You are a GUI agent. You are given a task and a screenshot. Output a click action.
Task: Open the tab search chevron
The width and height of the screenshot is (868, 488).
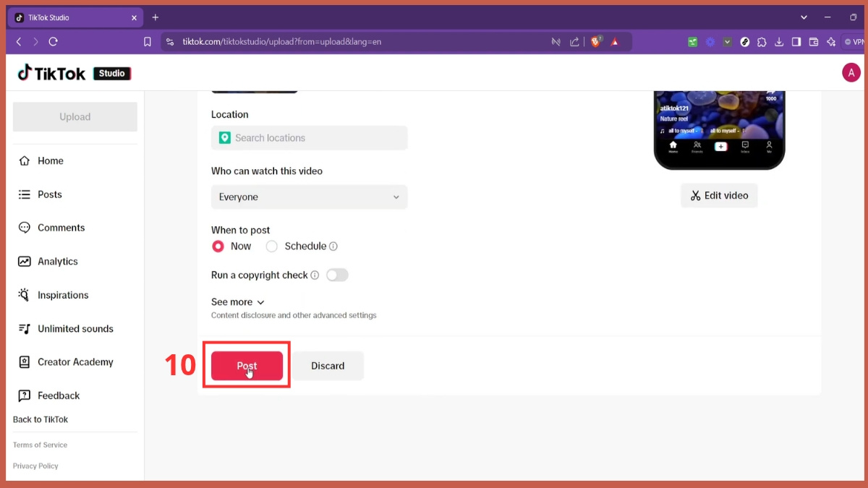(804, 17)
